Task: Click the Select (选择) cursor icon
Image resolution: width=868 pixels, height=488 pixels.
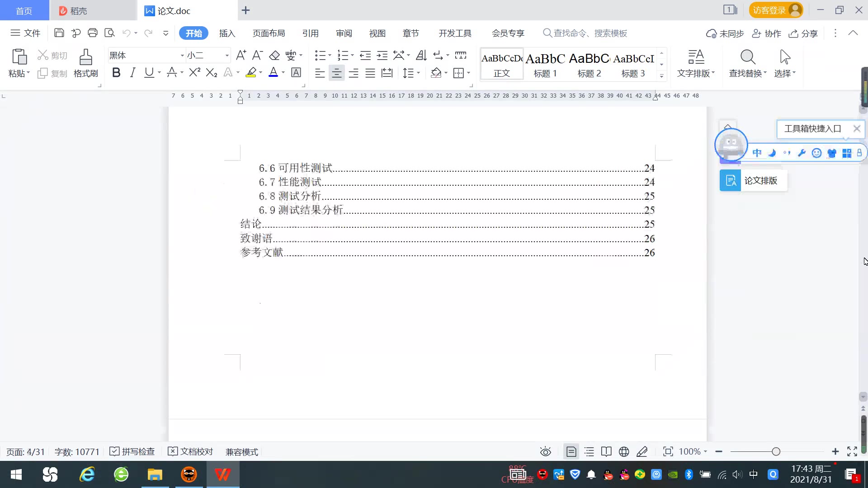Action: click(x=785, y=57)
